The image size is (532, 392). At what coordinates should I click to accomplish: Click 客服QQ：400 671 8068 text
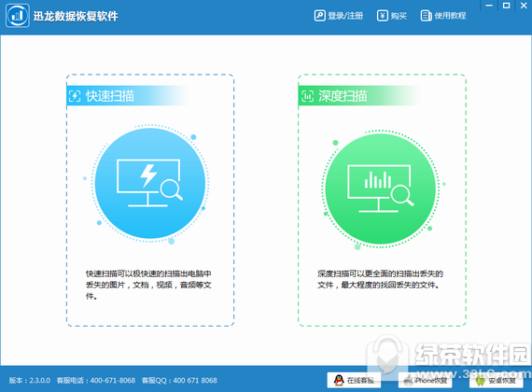(179, 380)
